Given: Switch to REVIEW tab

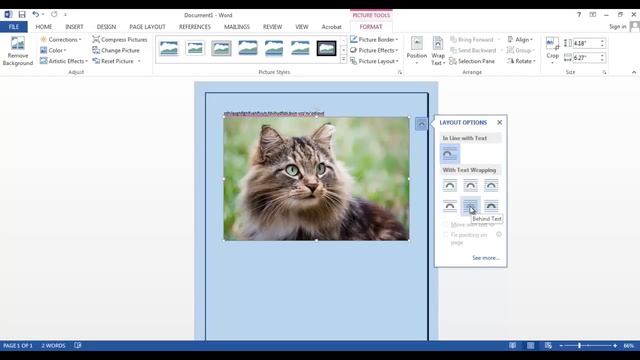Looking at the screenshot, I should [272, 27].
